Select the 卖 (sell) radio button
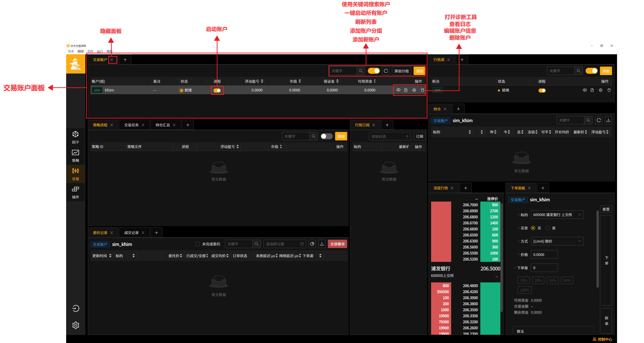Image resolution: width=644 pixels, height=343 pixels. [547, 228]
